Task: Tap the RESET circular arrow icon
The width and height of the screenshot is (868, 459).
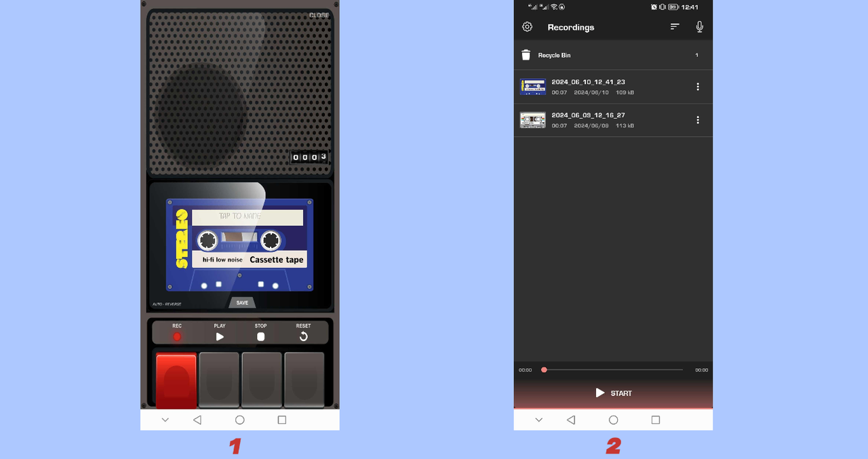Action: 303,336
